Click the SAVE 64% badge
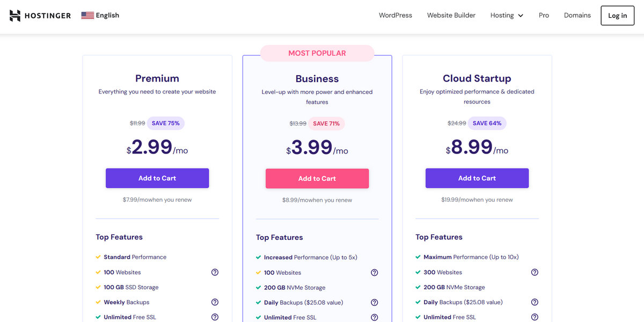Screen dimensions: 644x322 [487, 123]
